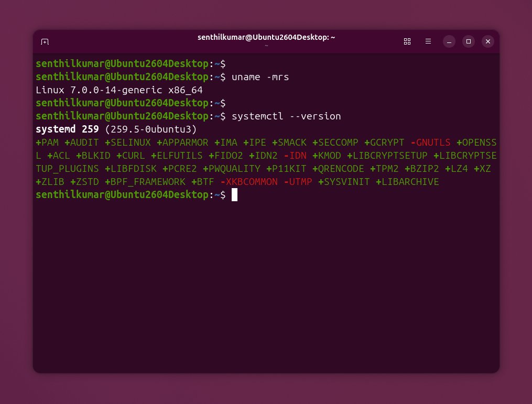
Task: Click the window title senthilkumar@Ubuntu2604Desktop
Action: (266, 37)
